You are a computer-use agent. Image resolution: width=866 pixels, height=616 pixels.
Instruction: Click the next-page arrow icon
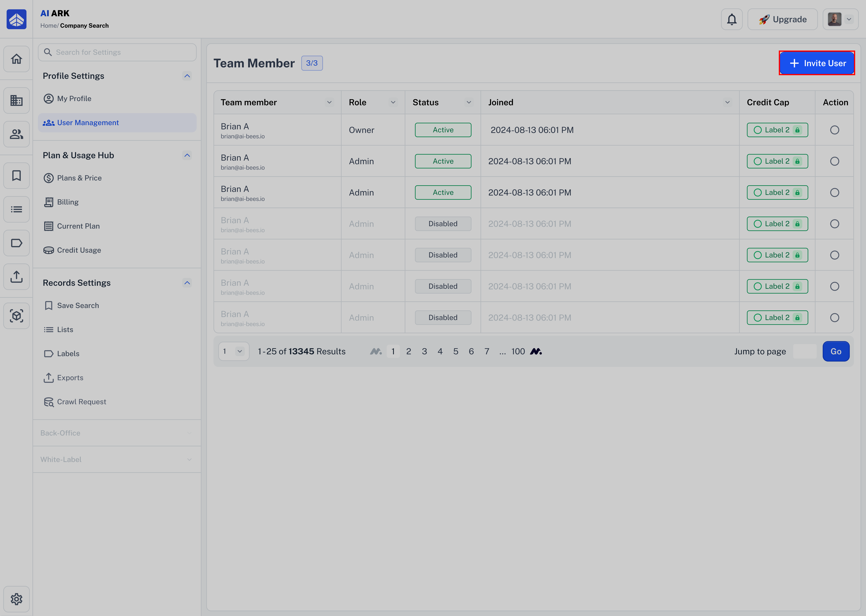536,351
